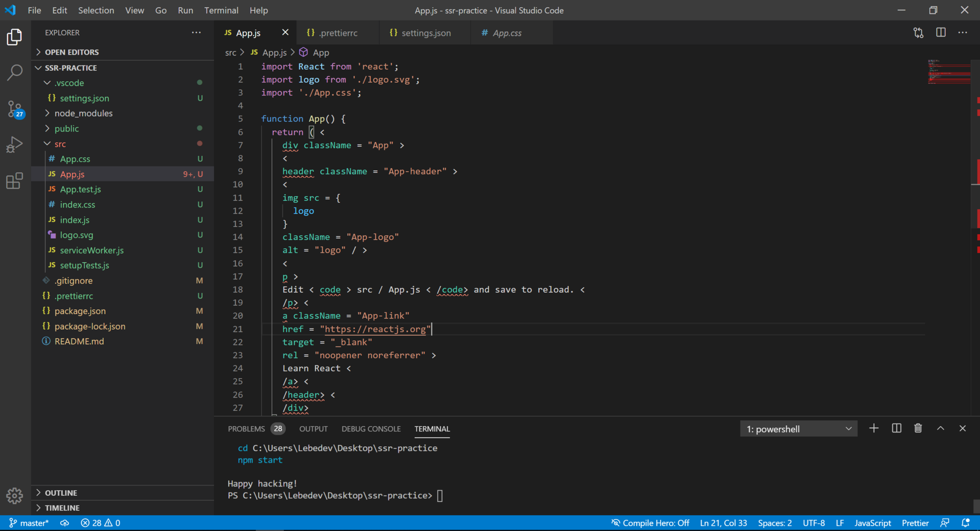Click Explorer more actions ellipsis
980x531 pixels.
tap(196, 33)
